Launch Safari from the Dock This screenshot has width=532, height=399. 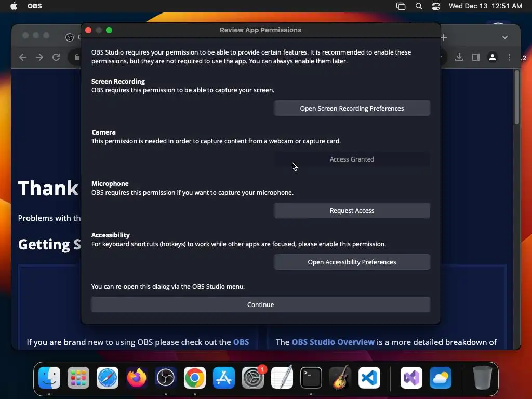pos(108,378)
